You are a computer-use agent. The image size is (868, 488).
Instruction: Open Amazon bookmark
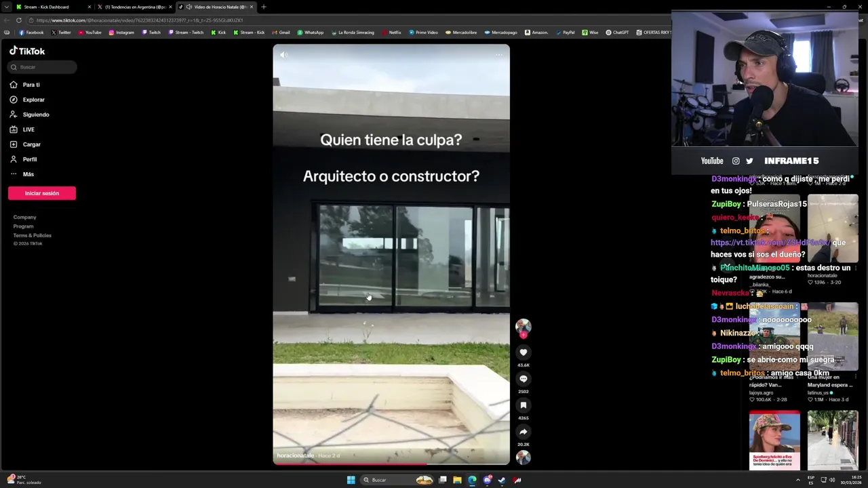536,33
